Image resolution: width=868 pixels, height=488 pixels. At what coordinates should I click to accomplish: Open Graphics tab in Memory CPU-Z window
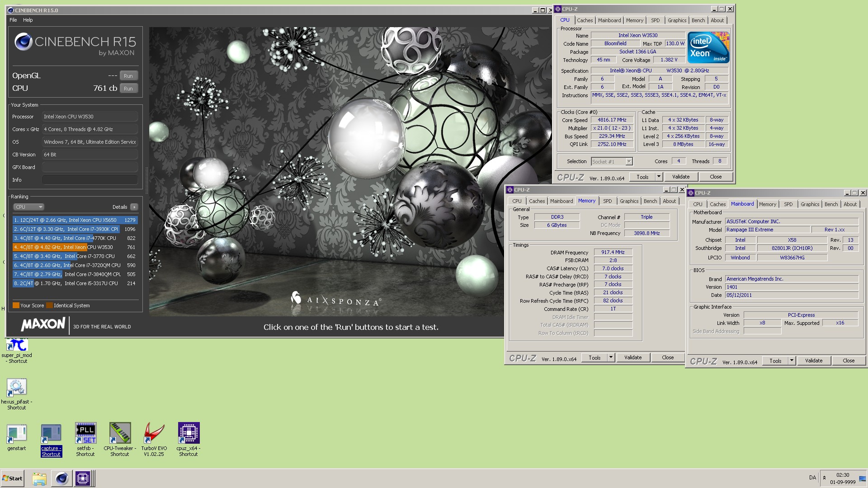tap(629, 201)
